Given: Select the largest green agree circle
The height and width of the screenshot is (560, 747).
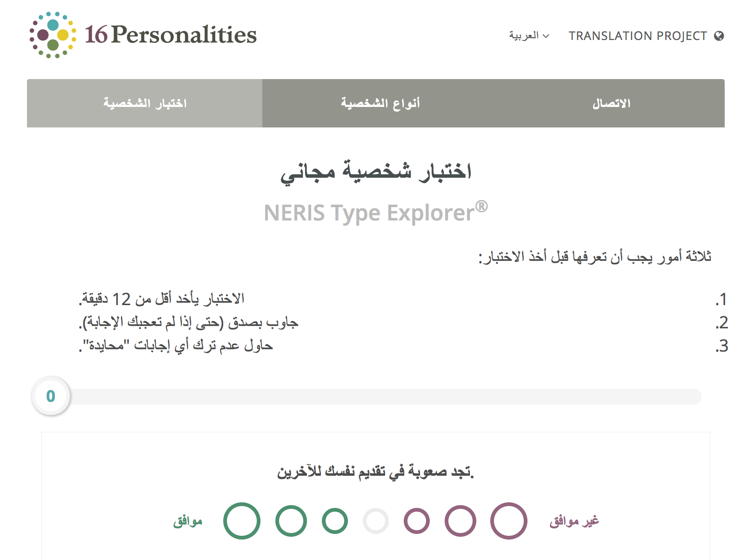Looking at the screenshot, I should 242,521.
